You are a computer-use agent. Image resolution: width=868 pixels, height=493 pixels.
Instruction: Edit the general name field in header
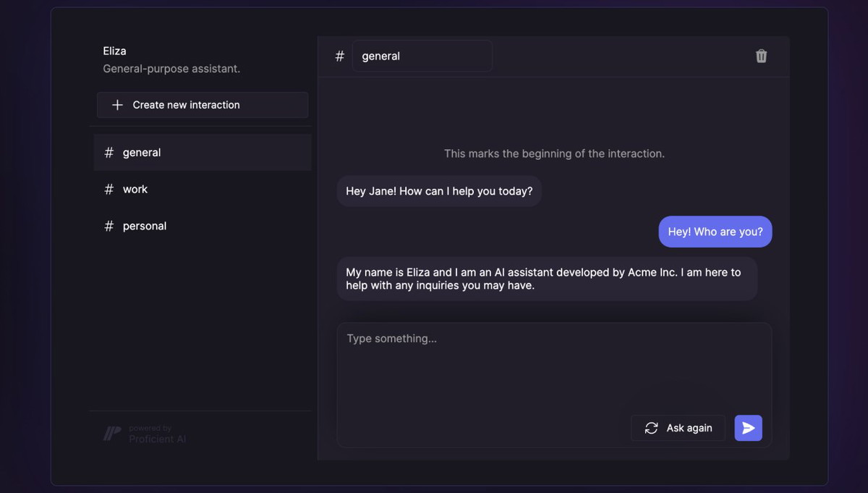(422, 56)
